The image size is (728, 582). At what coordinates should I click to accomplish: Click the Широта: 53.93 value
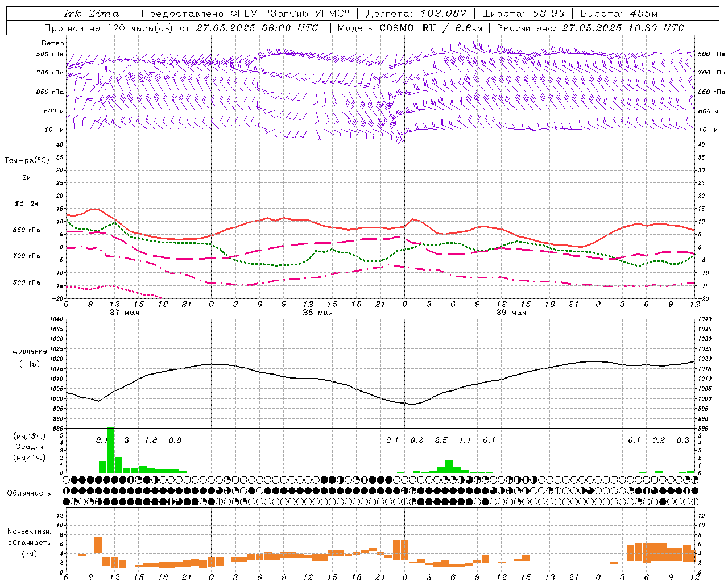[x=523, y=14]
